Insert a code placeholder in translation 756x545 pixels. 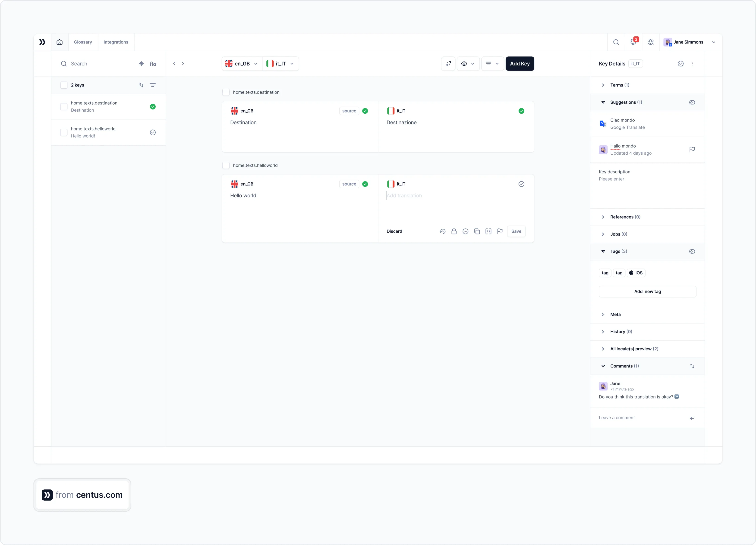tap(488, 231)
